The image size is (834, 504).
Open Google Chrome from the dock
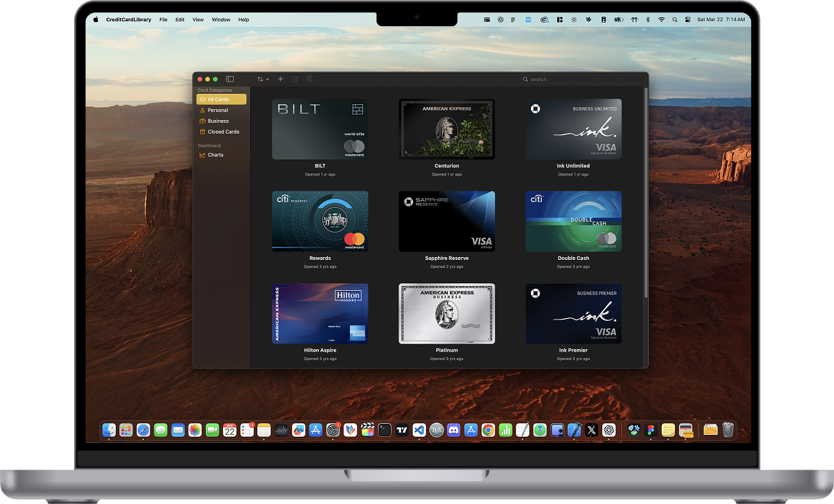pos(488,430)
